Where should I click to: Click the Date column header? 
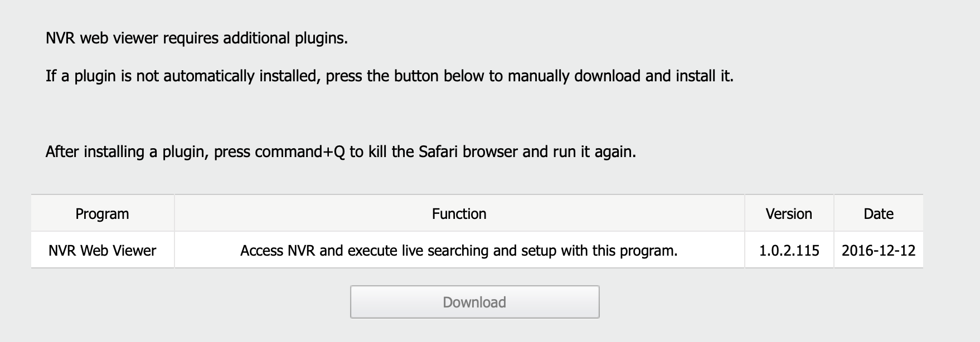878,214
